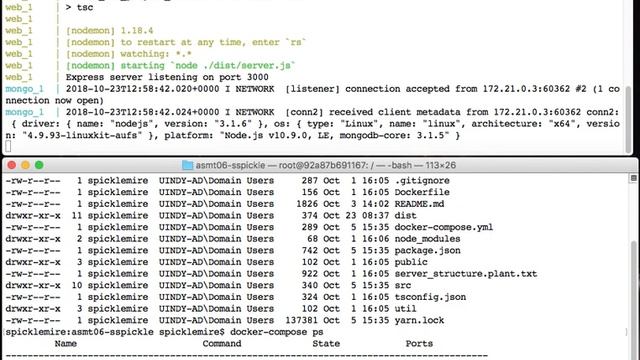Click the Ports column header
640x360 pixels.
pyautogui.click(x=419, y=343)
